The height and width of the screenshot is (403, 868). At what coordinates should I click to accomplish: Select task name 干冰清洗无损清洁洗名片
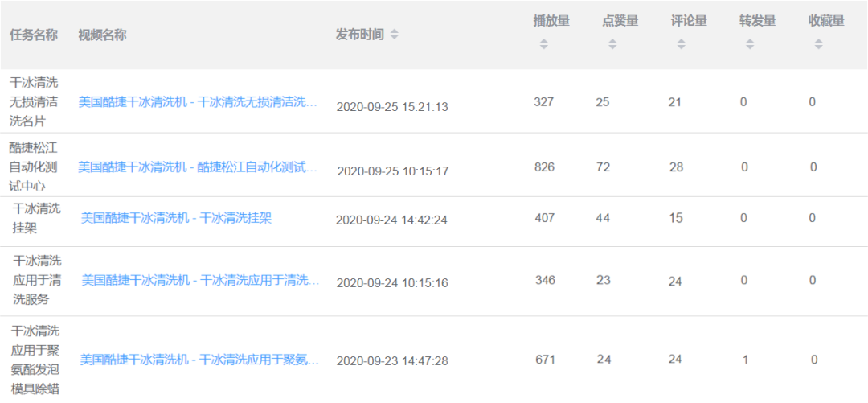35,102
